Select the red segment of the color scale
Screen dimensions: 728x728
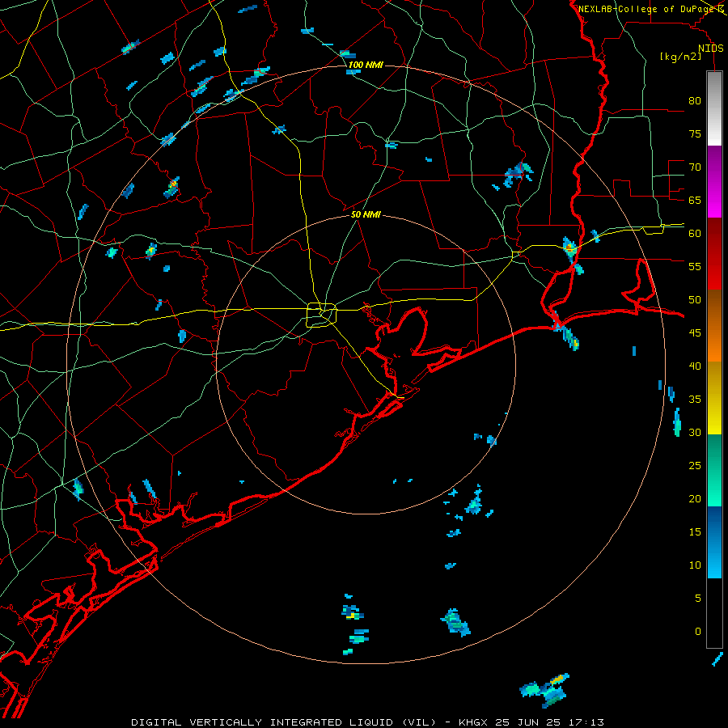pyautogui.click(x=714, y=254)
